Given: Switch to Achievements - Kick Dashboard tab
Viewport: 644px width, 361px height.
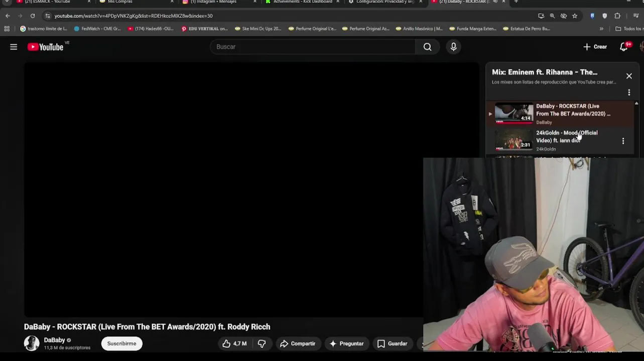Looking at the screenshot, I should 299,2.
